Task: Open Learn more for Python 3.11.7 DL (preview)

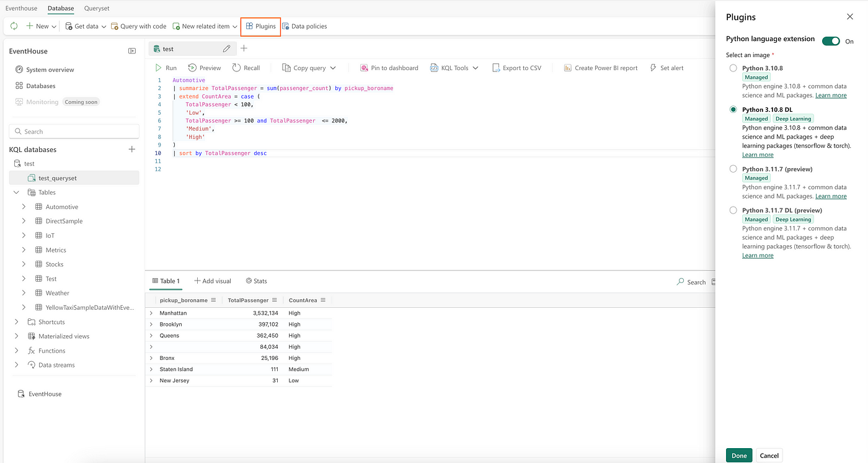Action: click(x=758, y=256)
